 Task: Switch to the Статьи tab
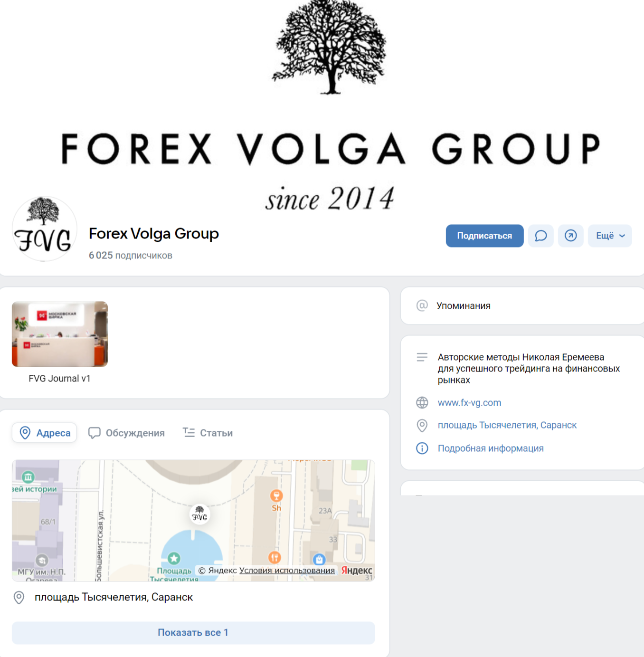click(x=208, y=433)
